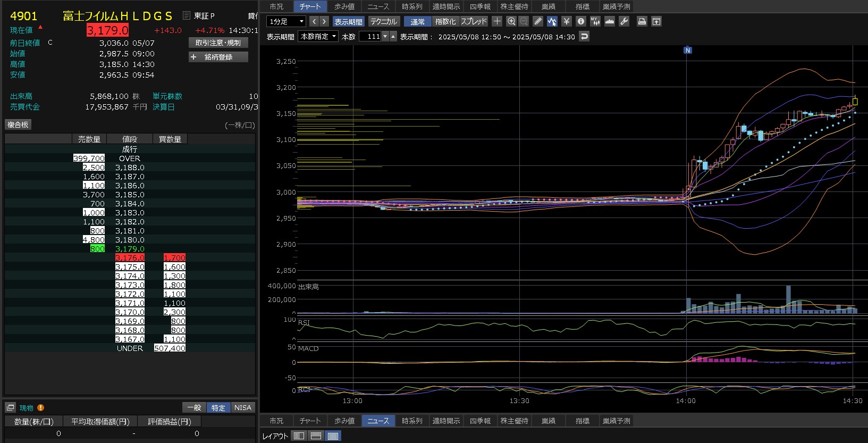Click the 買数量 column header

(170, 139)
